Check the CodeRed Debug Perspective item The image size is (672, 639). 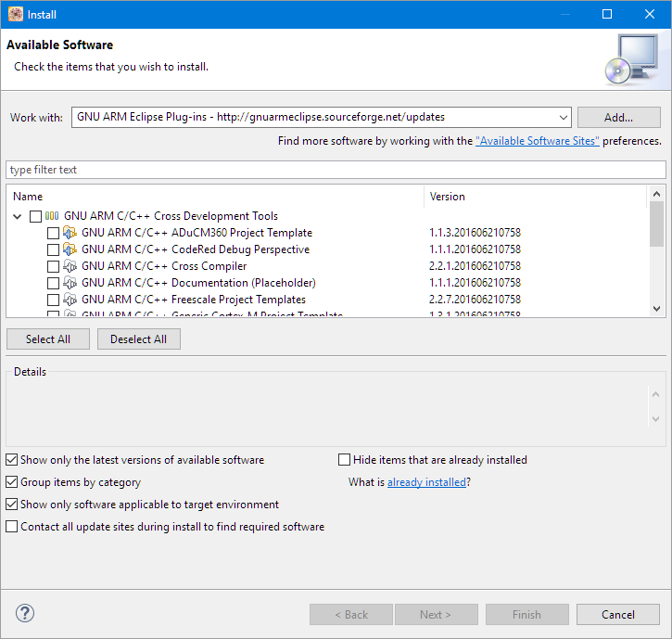coord(53,249)
